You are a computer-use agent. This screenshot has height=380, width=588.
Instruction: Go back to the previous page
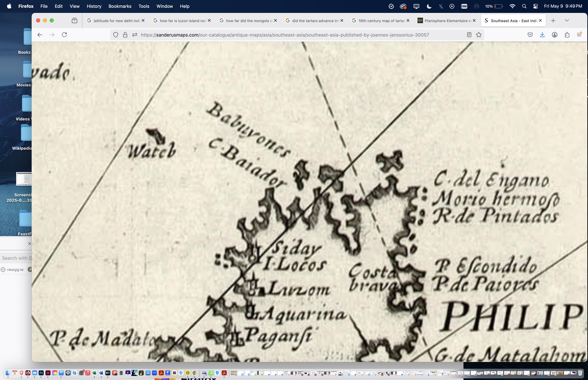40,35
